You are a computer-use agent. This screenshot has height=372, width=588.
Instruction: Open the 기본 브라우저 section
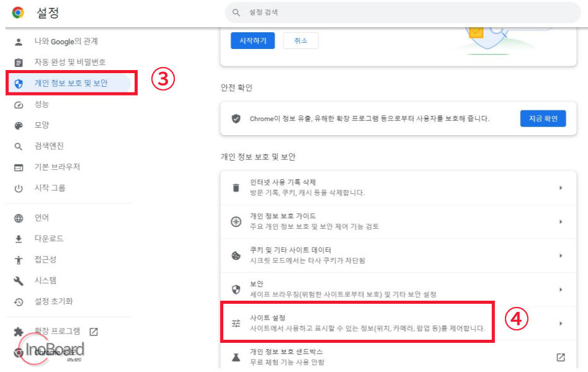coord(58,167)
